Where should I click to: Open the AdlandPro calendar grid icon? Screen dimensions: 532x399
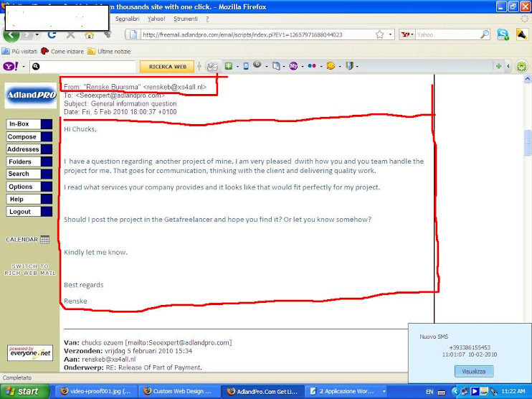44,240
